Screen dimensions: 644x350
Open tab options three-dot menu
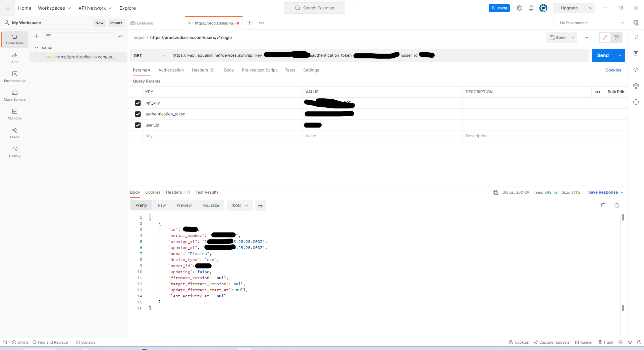pos(262,23)
